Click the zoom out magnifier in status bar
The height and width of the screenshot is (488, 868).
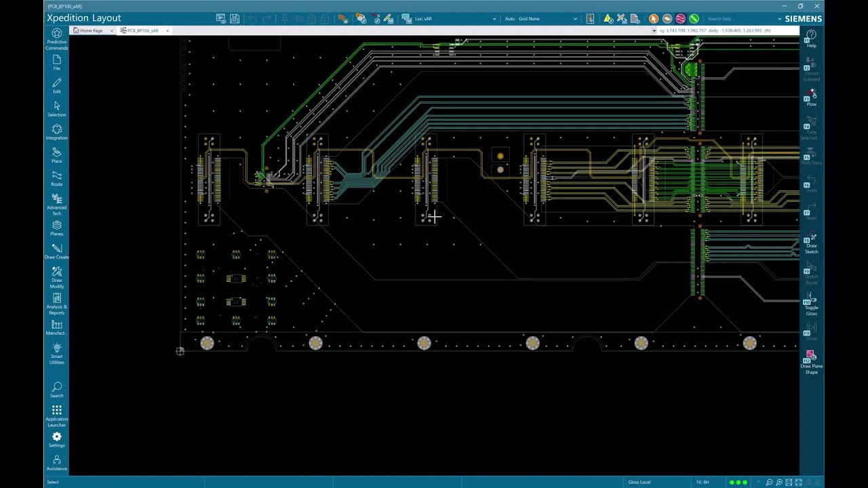770,482
